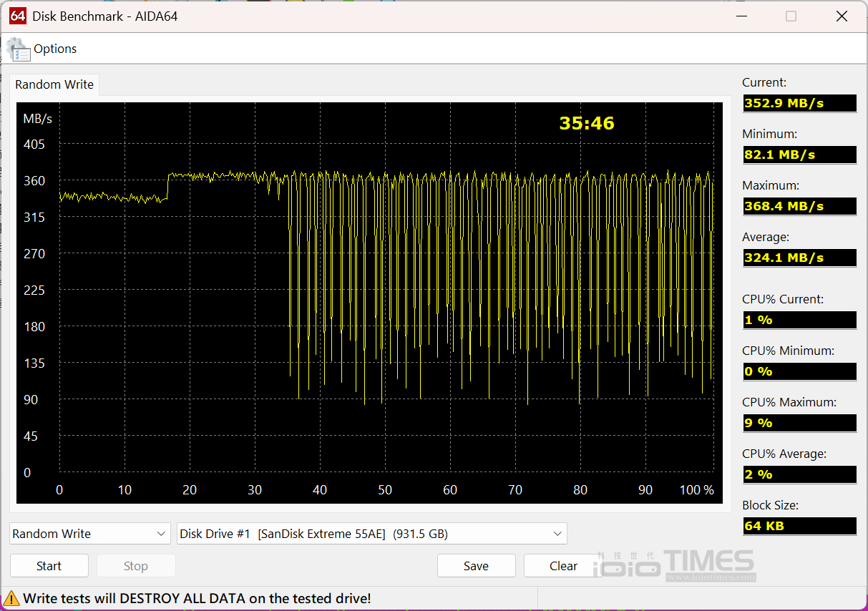
Task: Save the benchmark results
Action: [476, 566]
